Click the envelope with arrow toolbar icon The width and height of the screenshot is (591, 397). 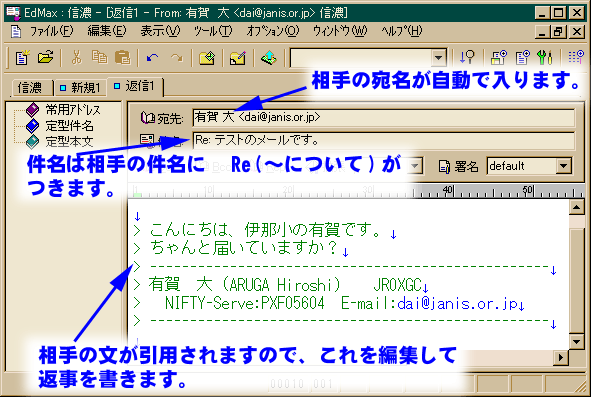pos(207,58)
